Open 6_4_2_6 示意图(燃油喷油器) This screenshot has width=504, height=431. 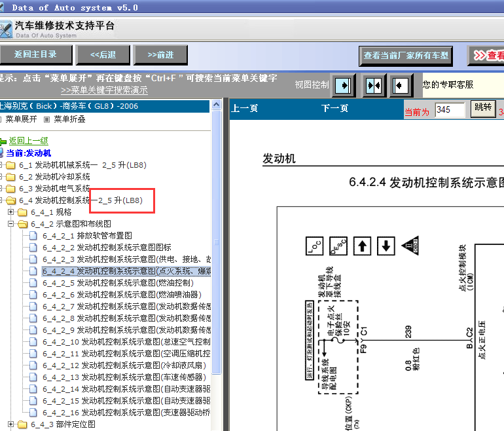pyautogui.click(x=122, y=295)
